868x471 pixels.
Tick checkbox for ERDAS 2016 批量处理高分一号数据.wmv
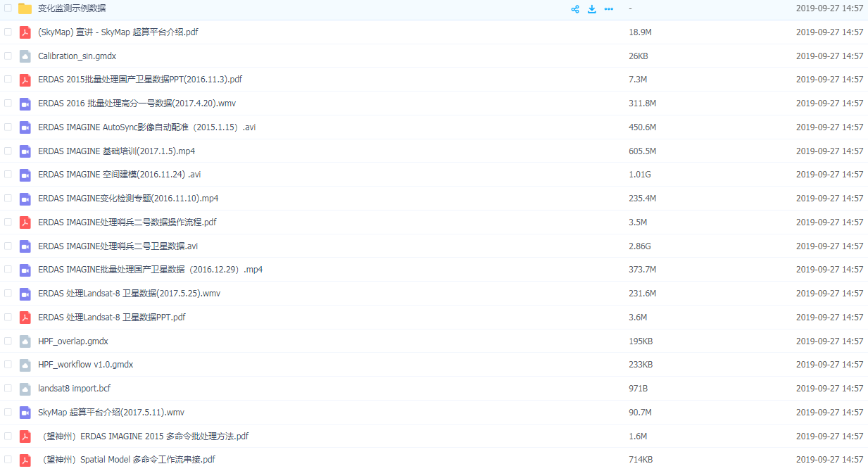point(8,103)
